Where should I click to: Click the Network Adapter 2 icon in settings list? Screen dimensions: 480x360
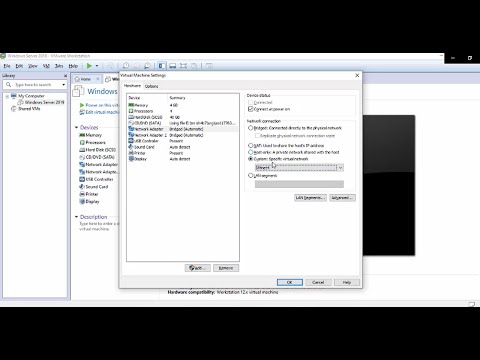pyautogui.click(x=131, y=135)
